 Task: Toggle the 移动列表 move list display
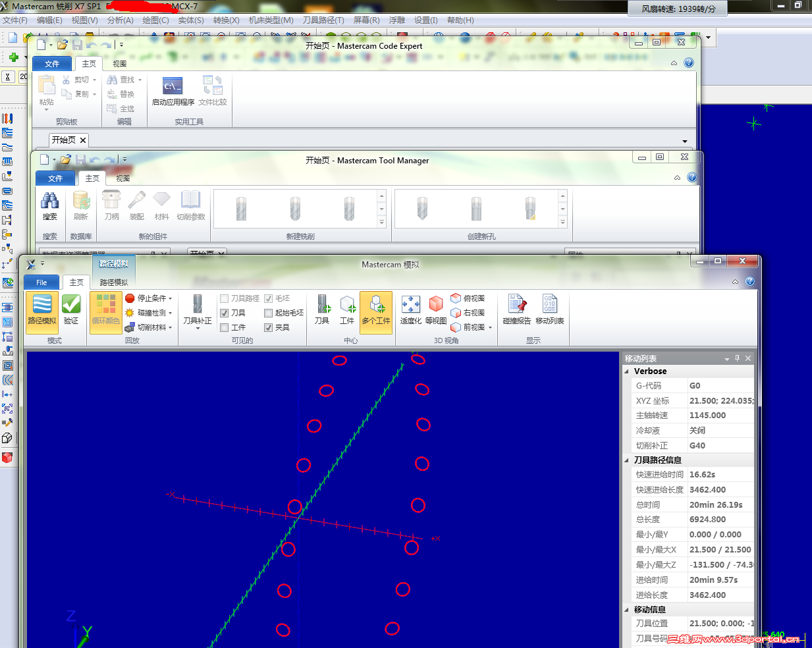pyautogui.click(x=550, y=310)
